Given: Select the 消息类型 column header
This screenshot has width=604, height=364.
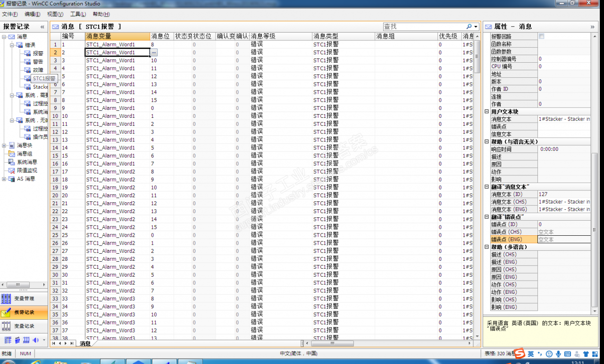Looking at the screenshot, I should coord(343,36).
